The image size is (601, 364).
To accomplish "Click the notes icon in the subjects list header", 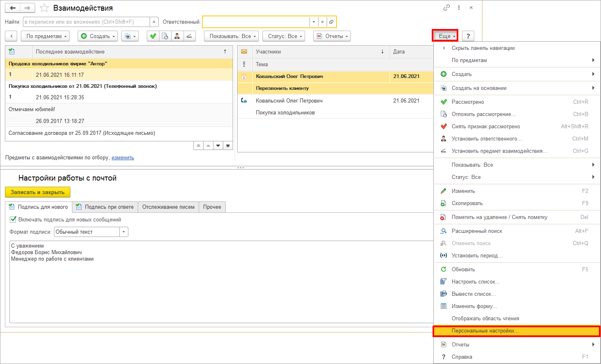I will pos(11,51).
